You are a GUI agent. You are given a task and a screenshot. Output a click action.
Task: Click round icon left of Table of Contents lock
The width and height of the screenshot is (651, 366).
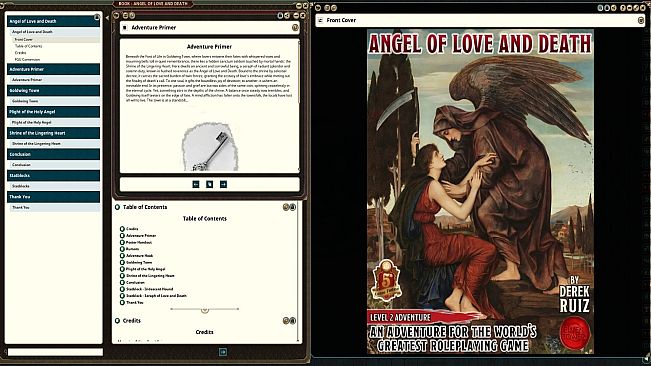286,207
